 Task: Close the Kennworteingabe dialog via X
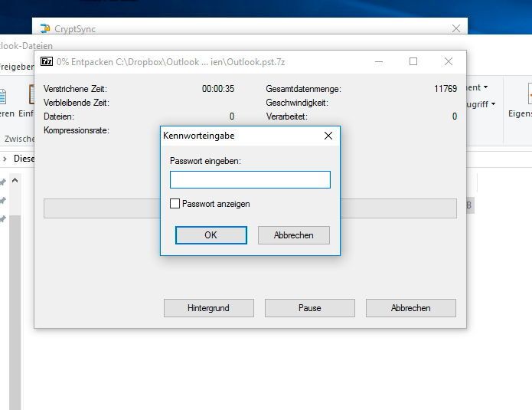(328, 136)
